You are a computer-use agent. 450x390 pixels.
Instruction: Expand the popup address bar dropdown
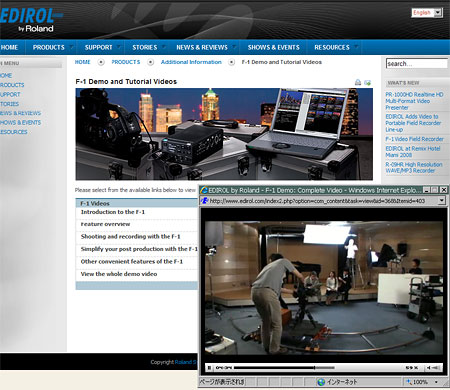point(441,200)
